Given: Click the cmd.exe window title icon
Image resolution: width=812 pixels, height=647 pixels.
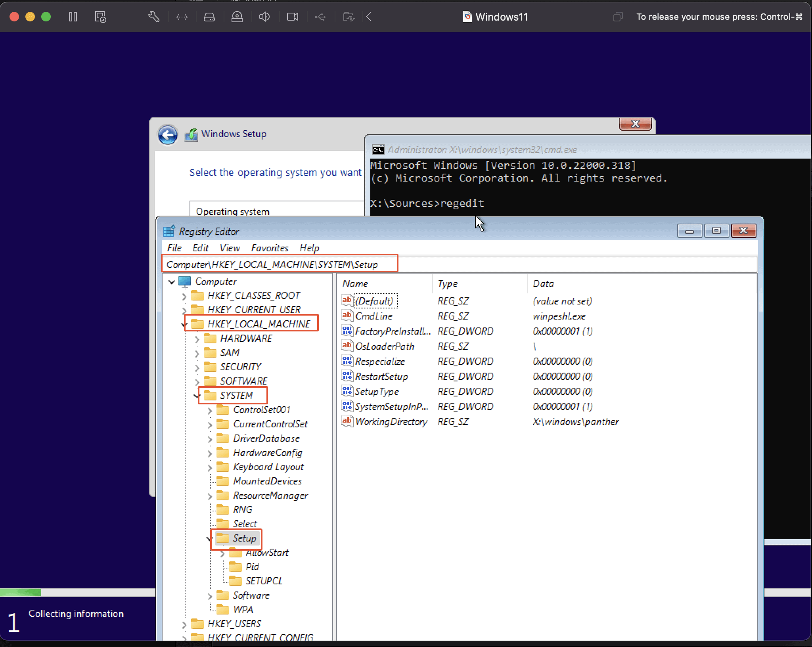Looking at the screenshot, I should click(378, 150).
